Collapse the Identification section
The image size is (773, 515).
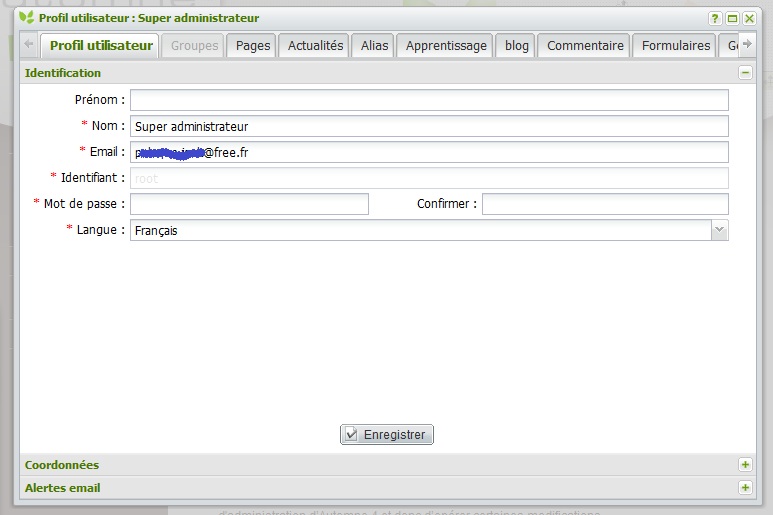(x=744, y=73)
